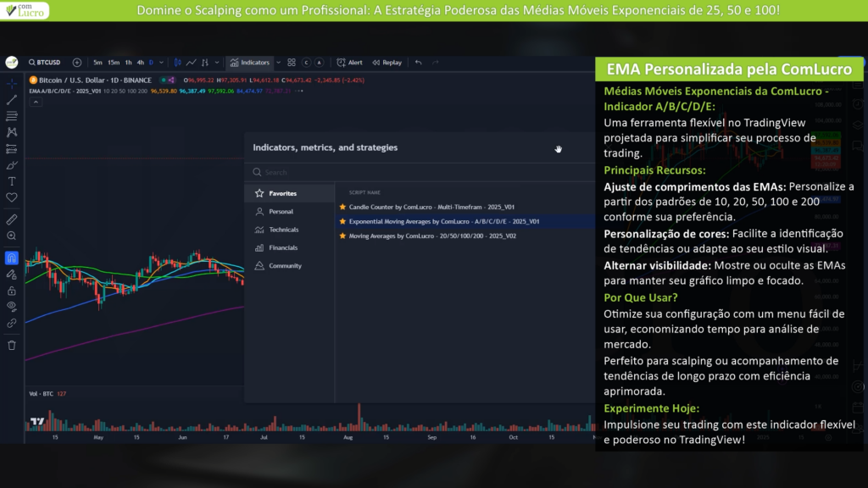Open the layout templates grid icon
868x488 pixels.
pos(292,63)
